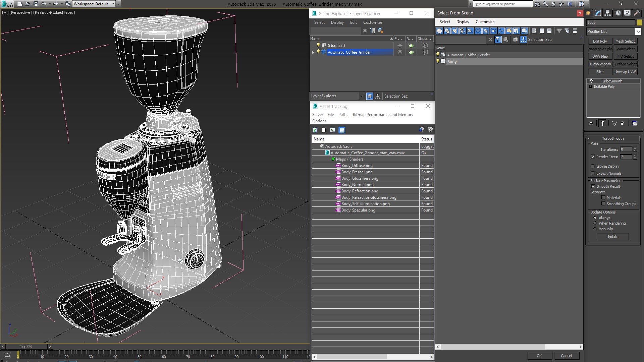Screen dimensions: 644x362
Task: Increase the Iterations spinner value
Action: pos(635,148)
